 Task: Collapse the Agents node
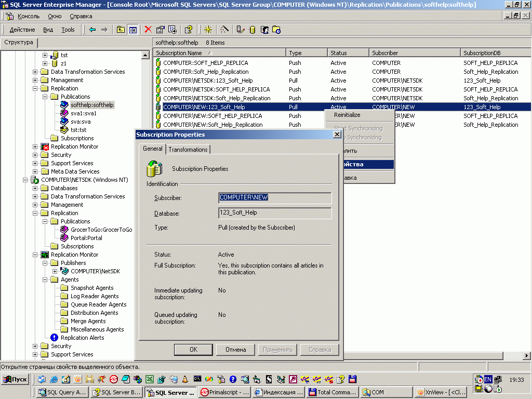45,280
